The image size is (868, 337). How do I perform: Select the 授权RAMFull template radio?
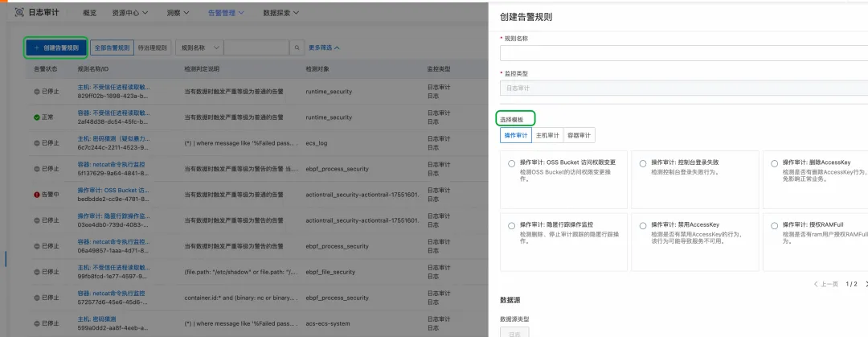click(x=775, y=226)
